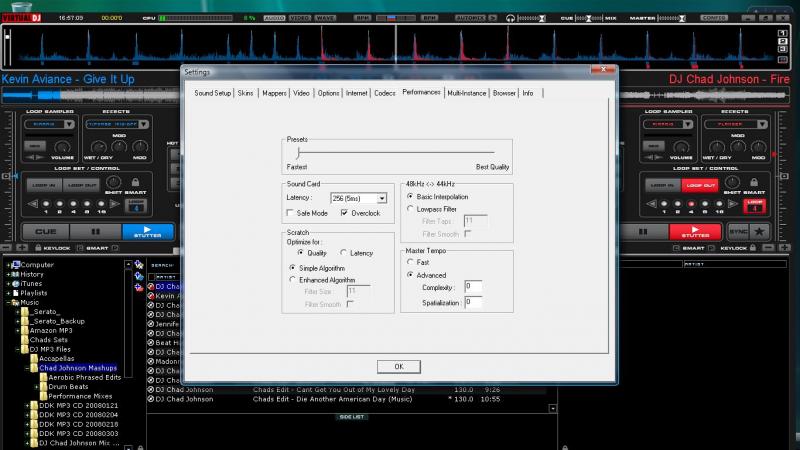Screen dimensions: 800x450
Task: Click left deck CUE button
Action: tap(45, 232)
